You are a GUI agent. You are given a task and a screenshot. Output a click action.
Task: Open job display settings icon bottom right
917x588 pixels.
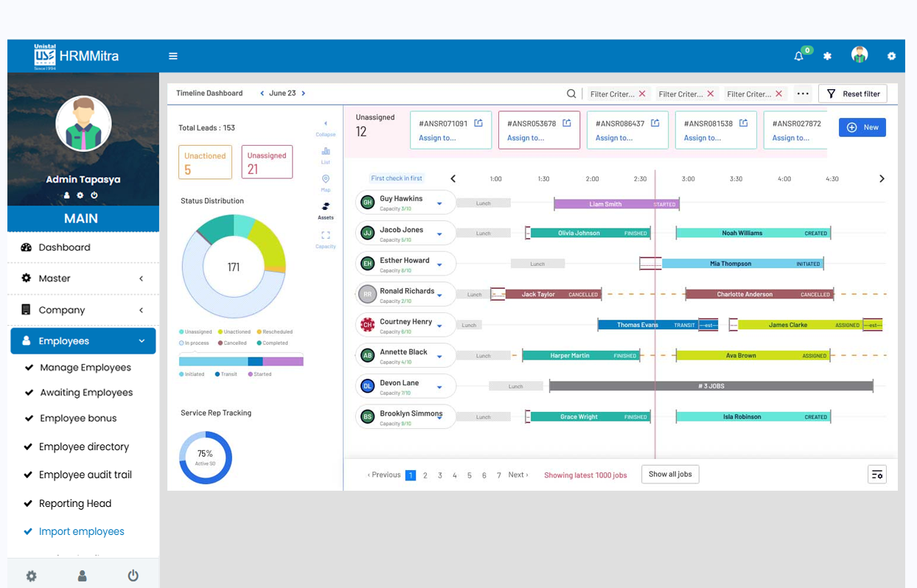click(x=877, y=475)
